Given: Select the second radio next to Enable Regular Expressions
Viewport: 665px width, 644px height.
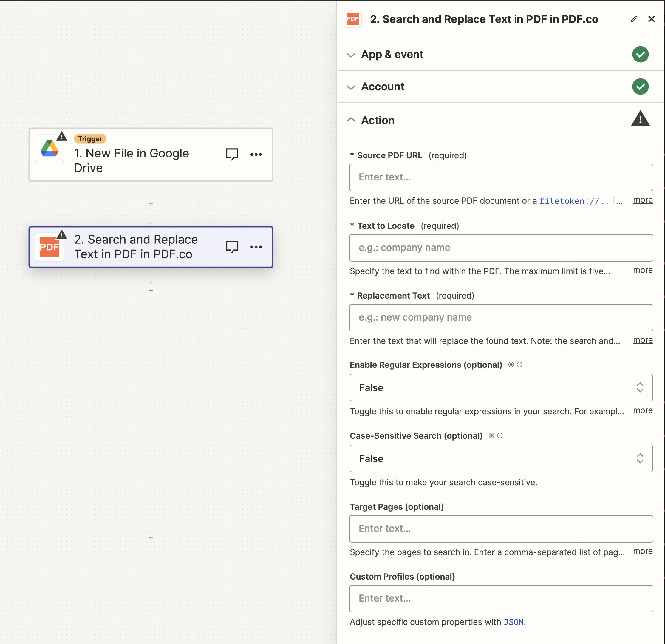Looking at the screenshot, I should click(x=520, y=365).
